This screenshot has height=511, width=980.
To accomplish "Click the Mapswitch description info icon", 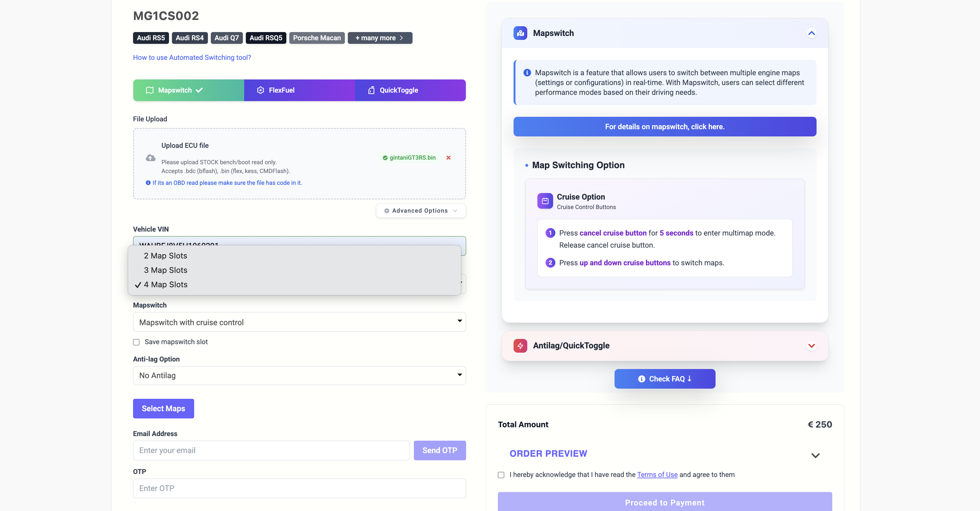I will [x=527, y=73].
